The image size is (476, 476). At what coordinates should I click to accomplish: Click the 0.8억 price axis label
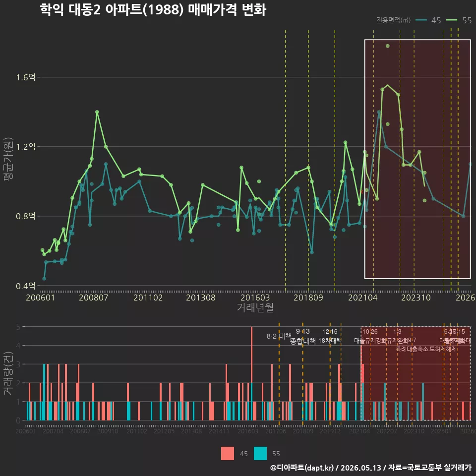(x=26, y=217)
